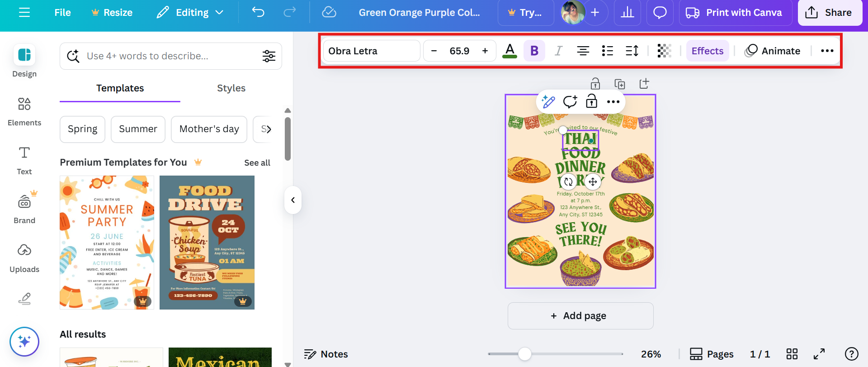Open the Uploads side panel
The width and height of the screenshot is (868, 367).
[24, 258]
